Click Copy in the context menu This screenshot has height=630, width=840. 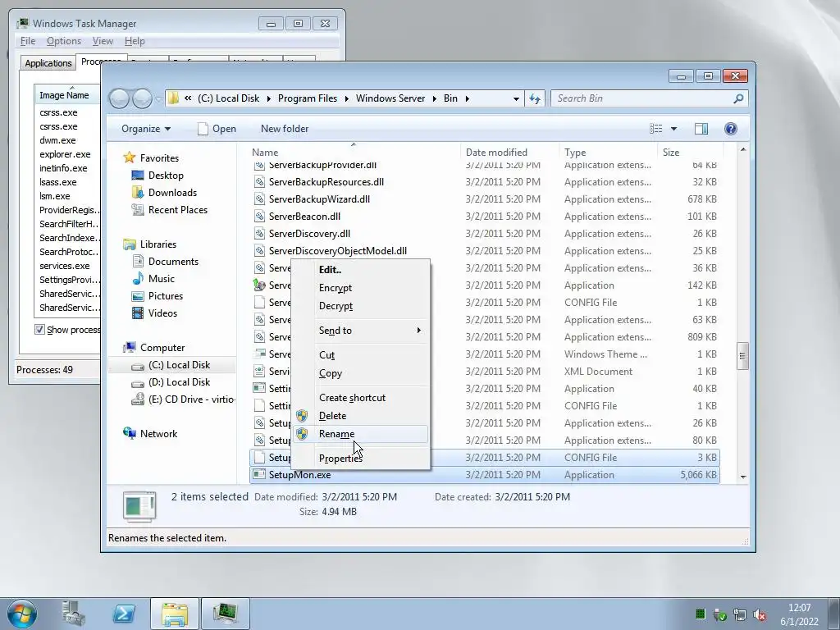[361, 373]
